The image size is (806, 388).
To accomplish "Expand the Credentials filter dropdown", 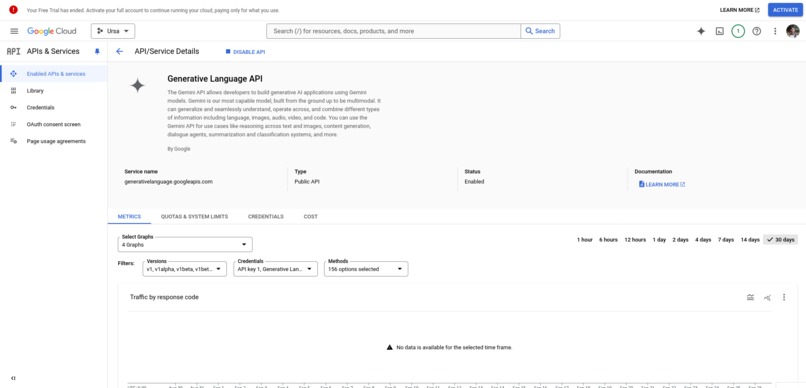I will pyautogui.click(x=276, y=269).
